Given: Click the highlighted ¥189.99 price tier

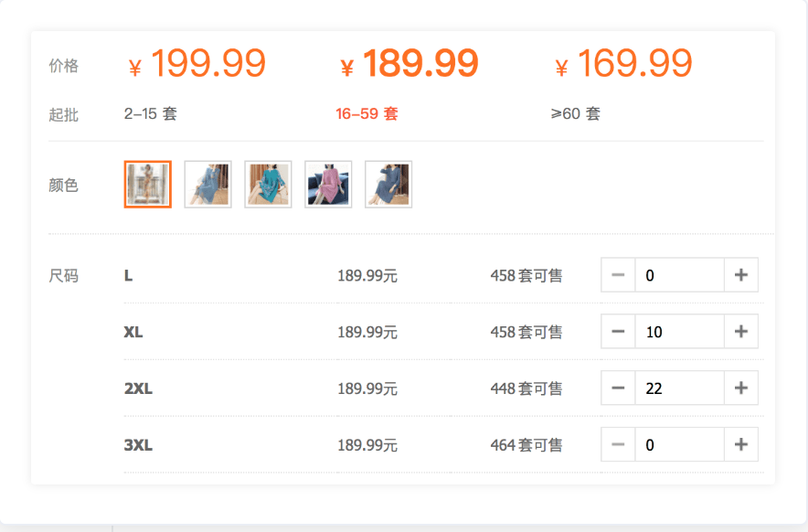Looking at the screenshot, I should click(x=409, y=64).
